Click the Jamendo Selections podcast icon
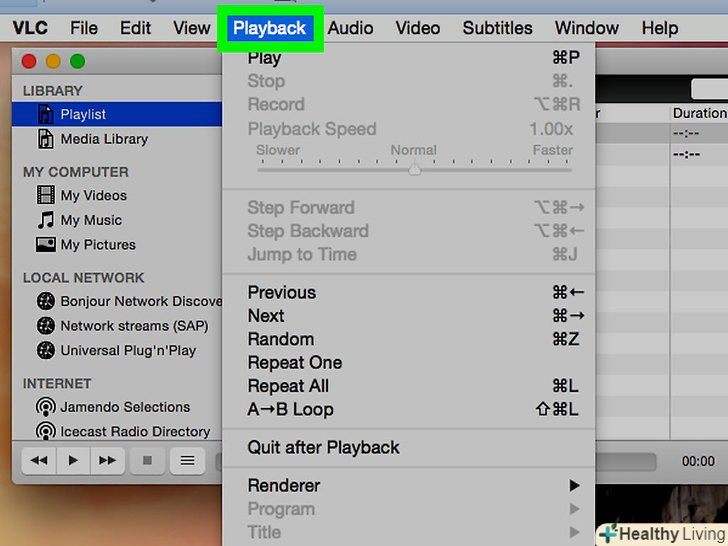 coord(46,407)
